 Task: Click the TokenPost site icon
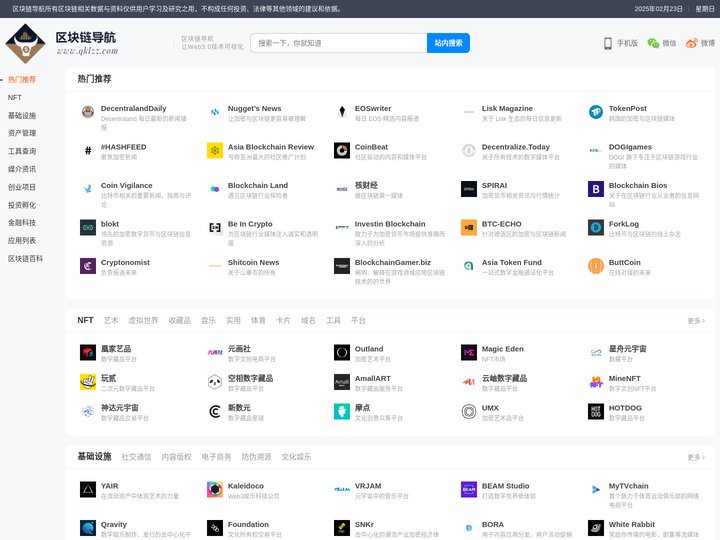pos(596,112)
